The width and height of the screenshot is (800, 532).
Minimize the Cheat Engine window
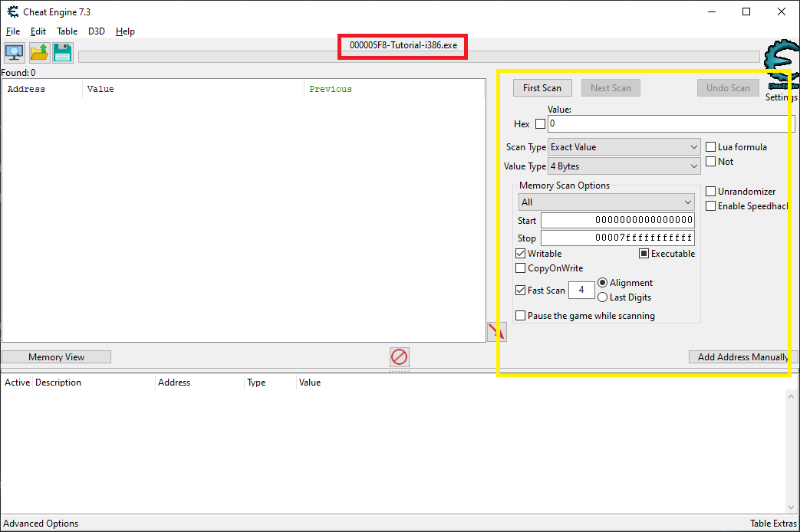712,11
